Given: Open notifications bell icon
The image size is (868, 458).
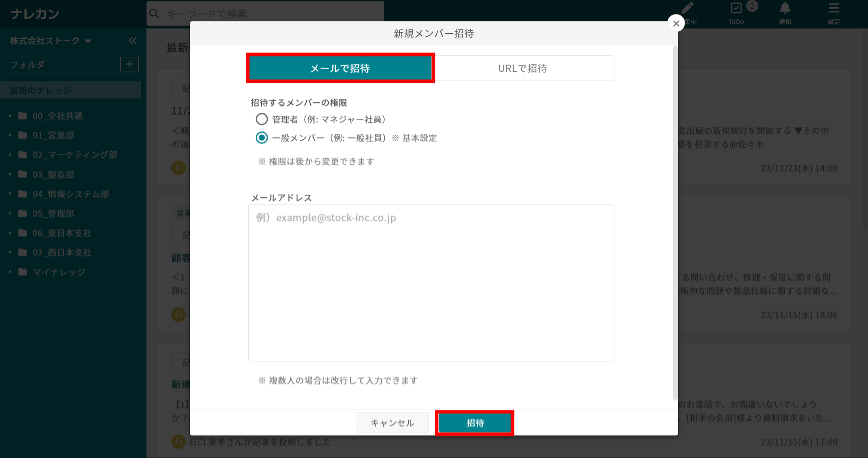Looking at the screenshot, I should [x=785, y=8].
